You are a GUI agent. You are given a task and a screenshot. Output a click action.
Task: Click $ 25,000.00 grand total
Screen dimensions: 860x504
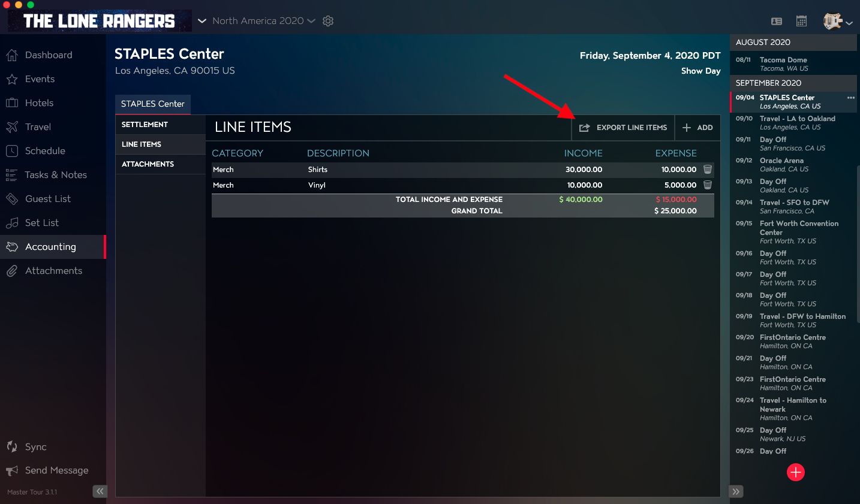point(675,211)
